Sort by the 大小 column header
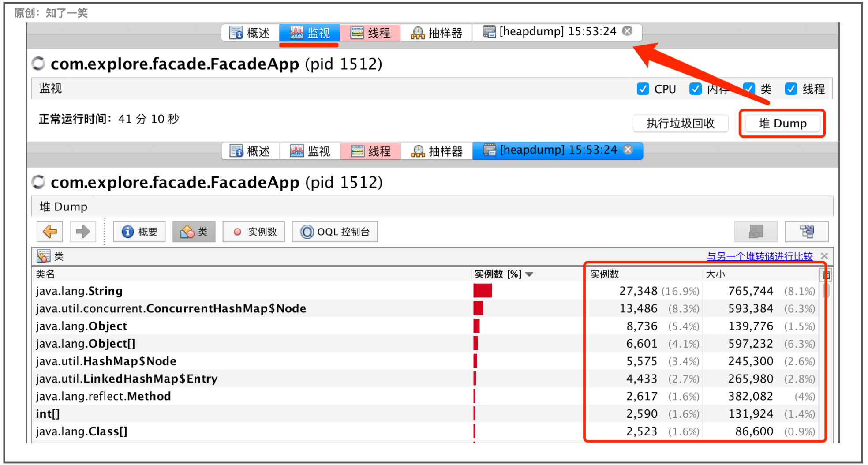 [761, 274]
